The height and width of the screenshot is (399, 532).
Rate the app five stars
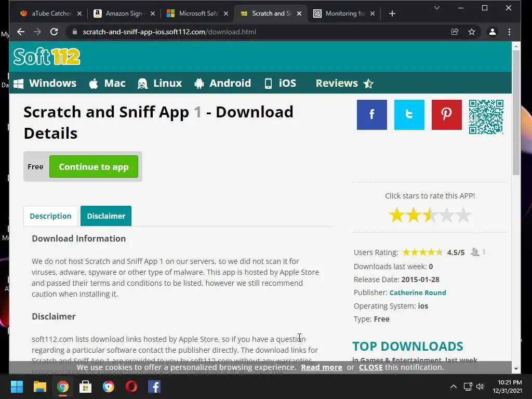pyautogui.click(x=463, y=215)
